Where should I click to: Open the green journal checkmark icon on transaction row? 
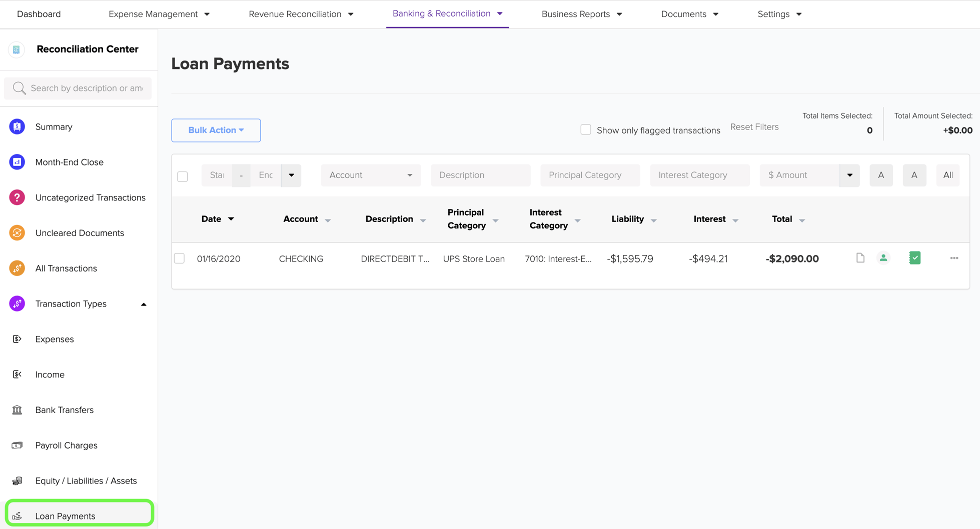click(914, 258)
